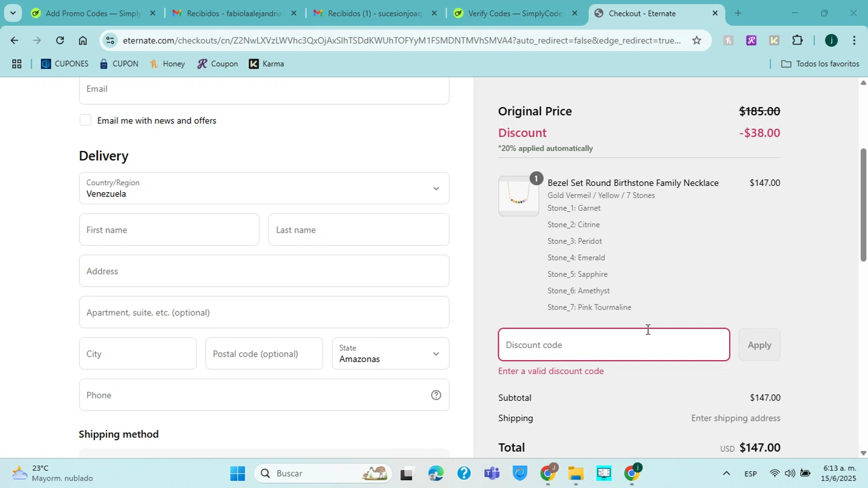Open the Chrome profile avatar
The image size is (868, 488).
point(831,41)
